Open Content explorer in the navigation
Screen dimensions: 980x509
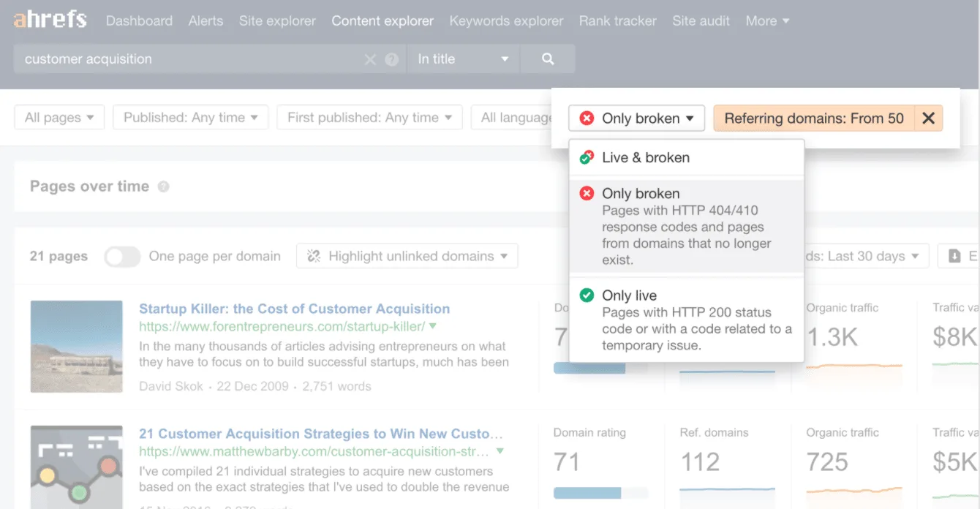click(x=382, y=21)
